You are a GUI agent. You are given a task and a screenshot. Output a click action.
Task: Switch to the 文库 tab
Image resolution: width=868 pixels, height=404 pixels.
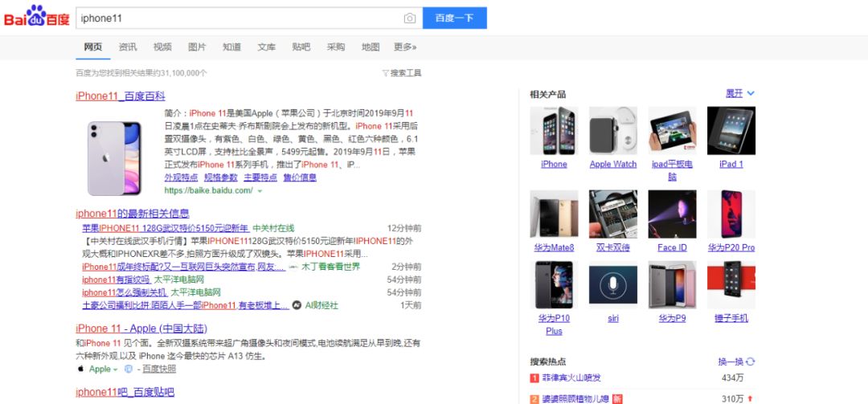[266, 47]
